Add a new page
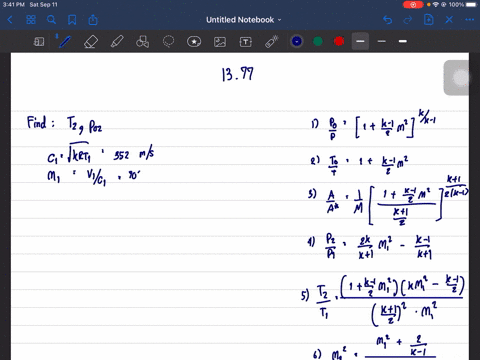Image resolution: width=480 pixels, height=360 pixels. (x=428, y=20)
